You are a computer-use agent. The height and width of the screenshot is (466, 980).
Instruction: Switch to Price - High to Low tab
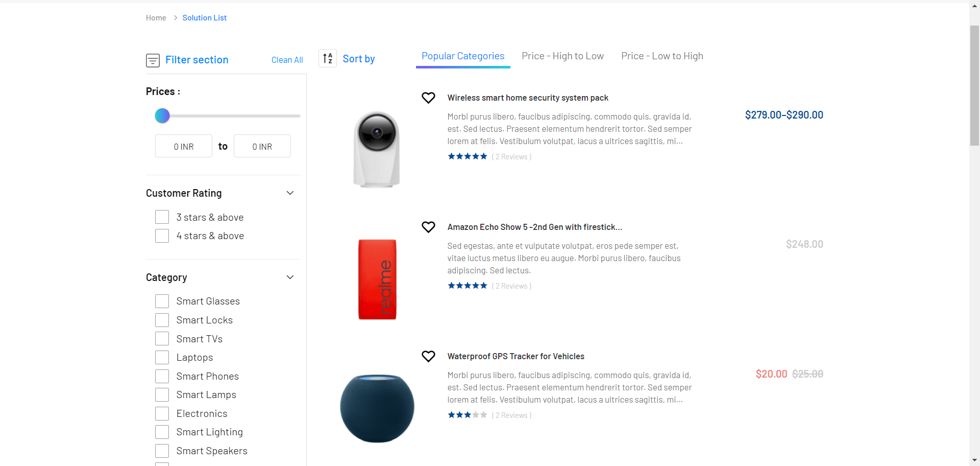[562, 56]
